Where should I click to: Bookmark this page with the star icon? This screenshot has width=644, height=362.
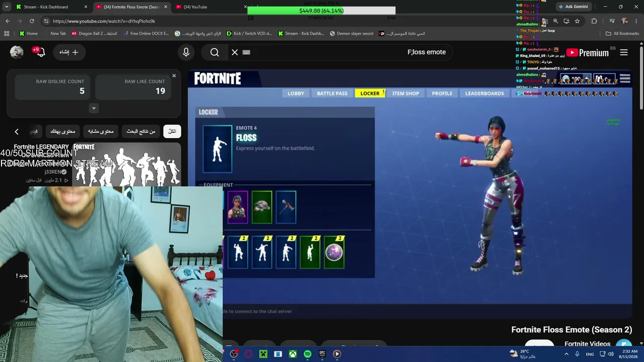click(577, 21)
